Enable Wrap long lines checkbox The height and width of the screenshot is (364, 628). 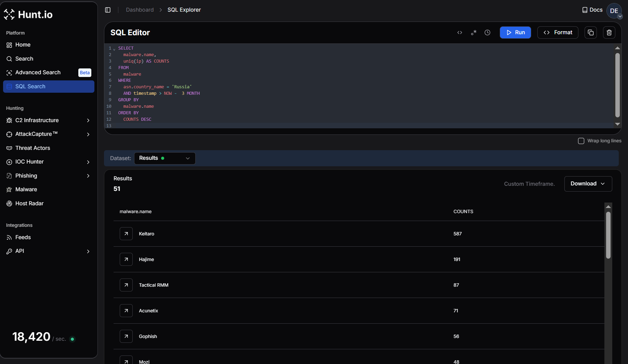coord(581,141)
